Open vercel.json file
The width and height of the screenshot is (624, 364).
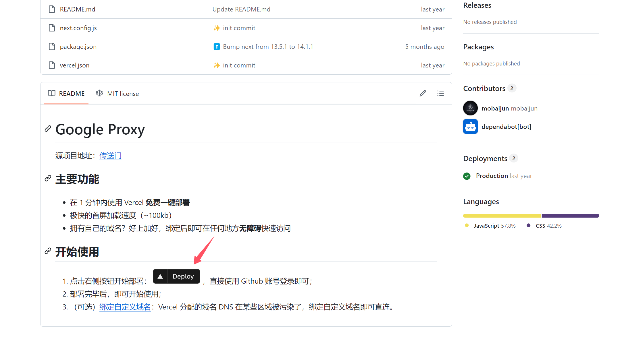[74, 65]
